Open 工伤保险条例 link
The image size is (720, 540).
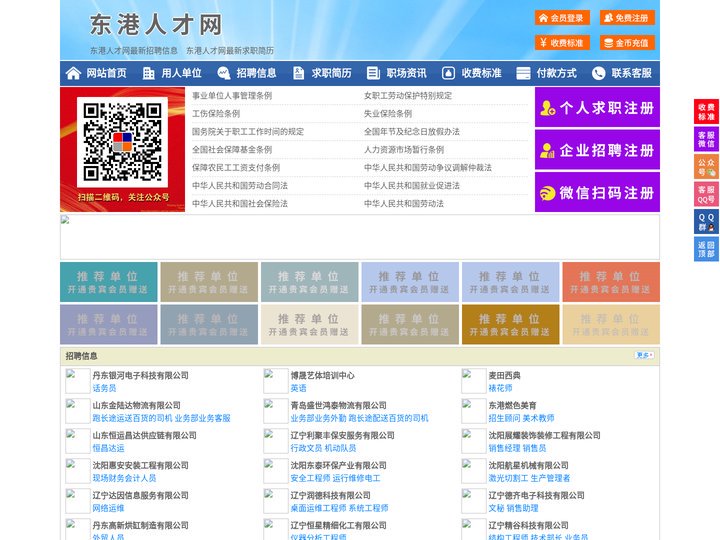pyautogui.click(x=216, y=113)
